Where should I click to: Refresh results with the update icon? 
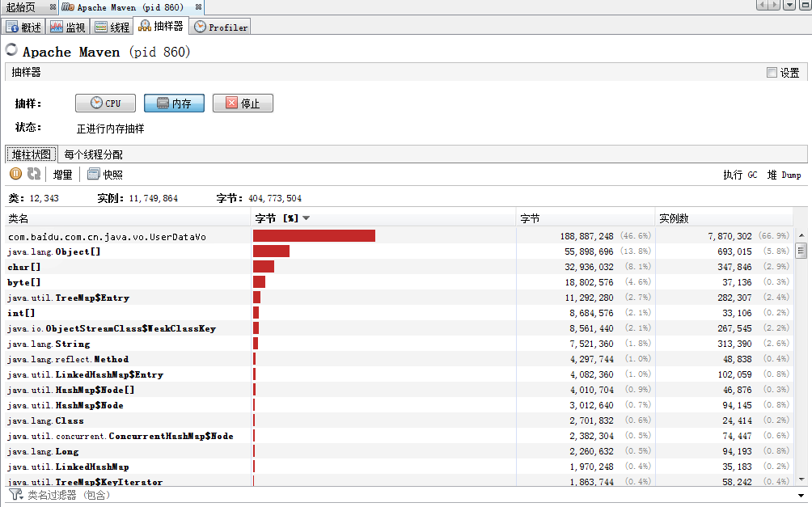[x=34, y=174]
